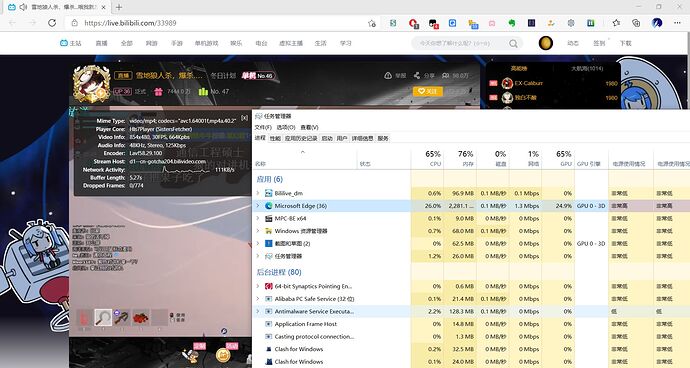Click the Microsoft Edge process icon
690x368 pixels.
pyautogui.click(x=268, y=206)
